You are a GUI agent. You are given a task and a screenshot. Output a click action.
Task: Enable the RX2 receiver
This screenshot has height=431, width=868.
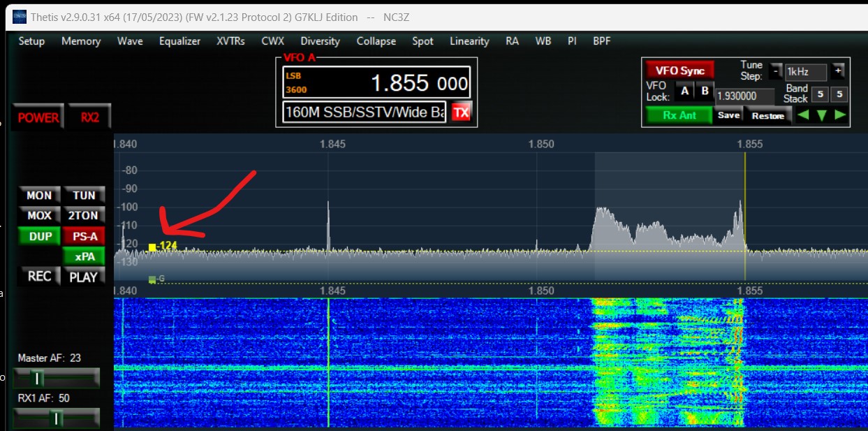pos(89,117)
